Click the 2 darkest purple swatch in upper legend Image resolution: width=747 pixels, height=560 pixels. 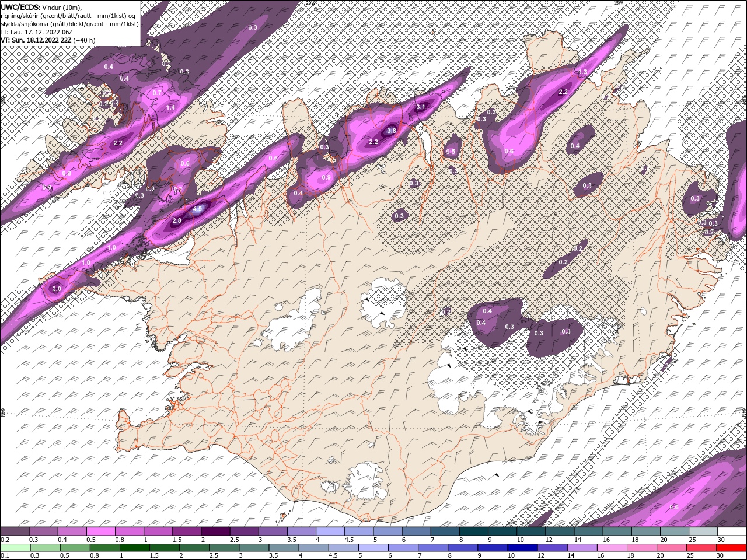coord(215,531)
